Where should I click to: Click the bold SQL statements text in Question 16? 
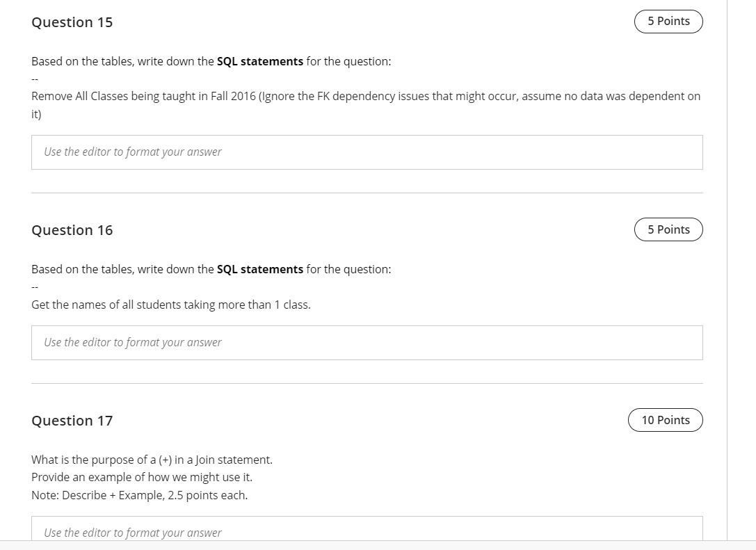259,269
